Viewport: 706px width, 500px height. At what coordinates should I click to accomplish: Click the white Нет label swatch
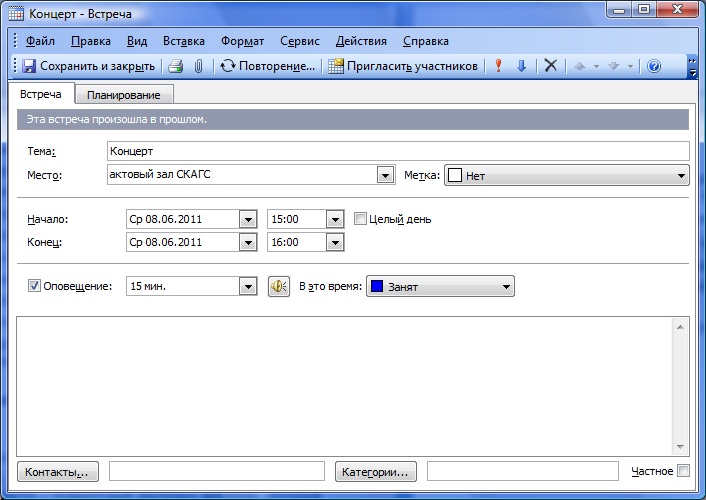pos(455,175)
